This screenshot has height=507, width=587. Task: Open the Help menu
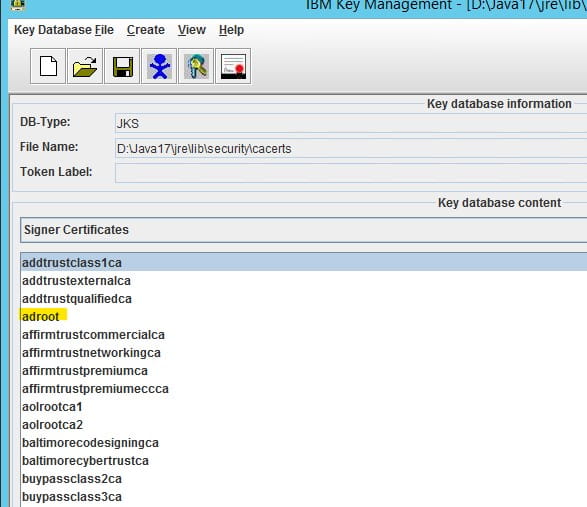coord(231,30)
